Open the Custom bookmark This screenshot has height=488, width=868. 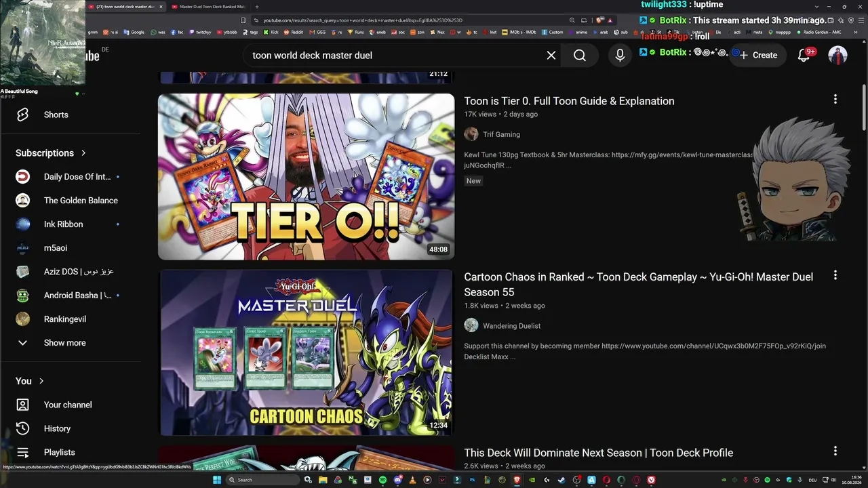(x=552, y=32)
